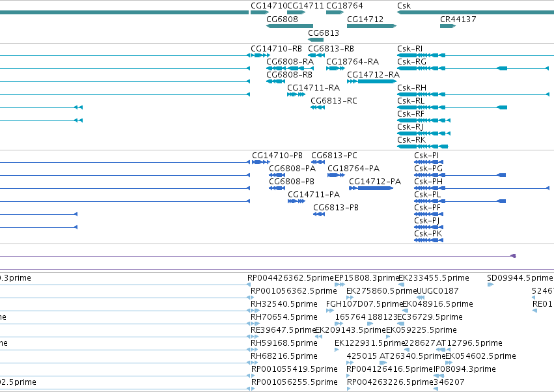This screenshot has height=392, width=554.
Task: Click transcript CG18764-RA
Action: (352, 62)
